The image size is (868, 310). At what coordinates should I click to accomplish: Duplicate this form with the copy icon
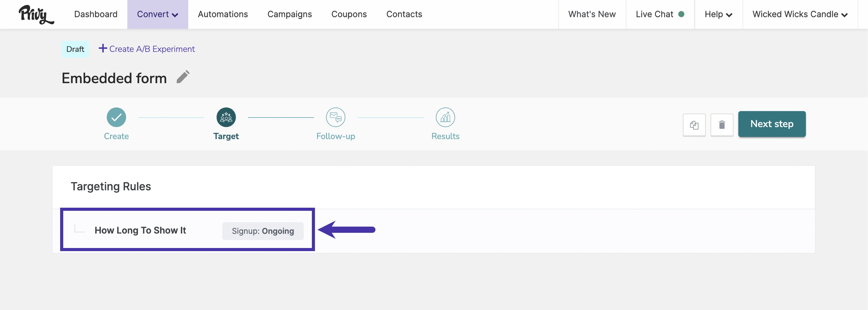(x=694, y=125)
